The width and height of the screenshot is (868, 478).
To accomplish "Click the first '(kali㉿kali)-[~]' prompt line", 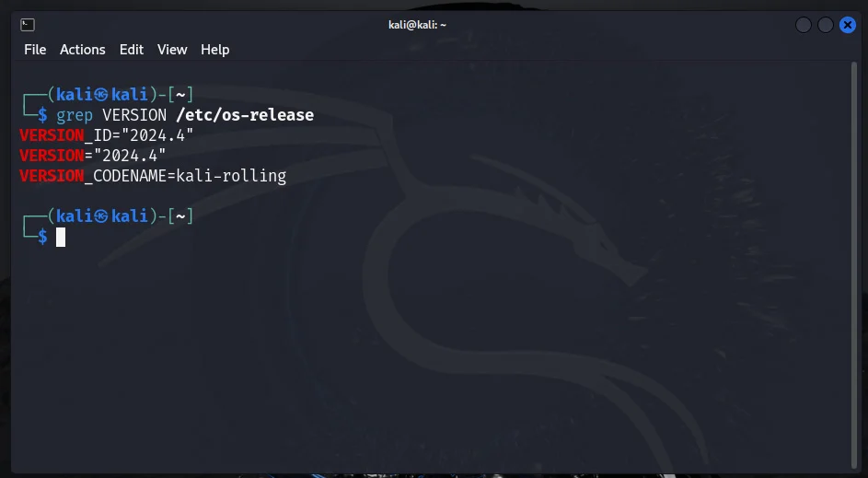I will pyautogui.click(x=121, y=94).
